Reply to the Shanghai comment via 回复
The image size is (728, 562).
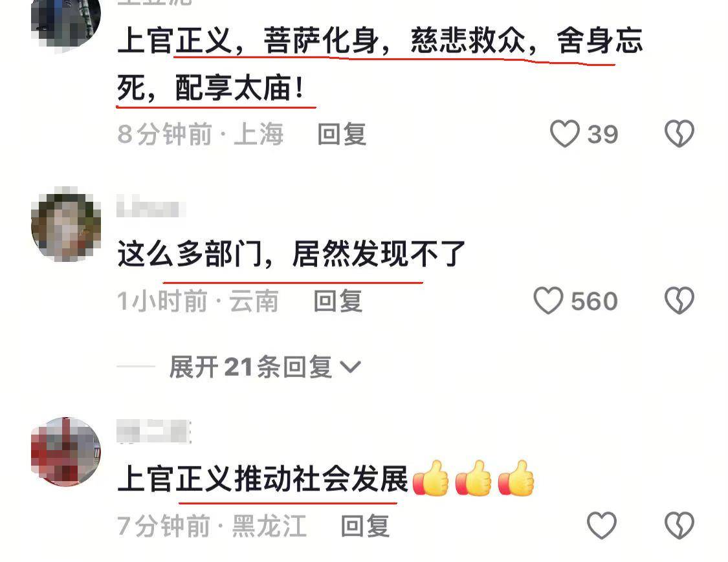(342, 134)
